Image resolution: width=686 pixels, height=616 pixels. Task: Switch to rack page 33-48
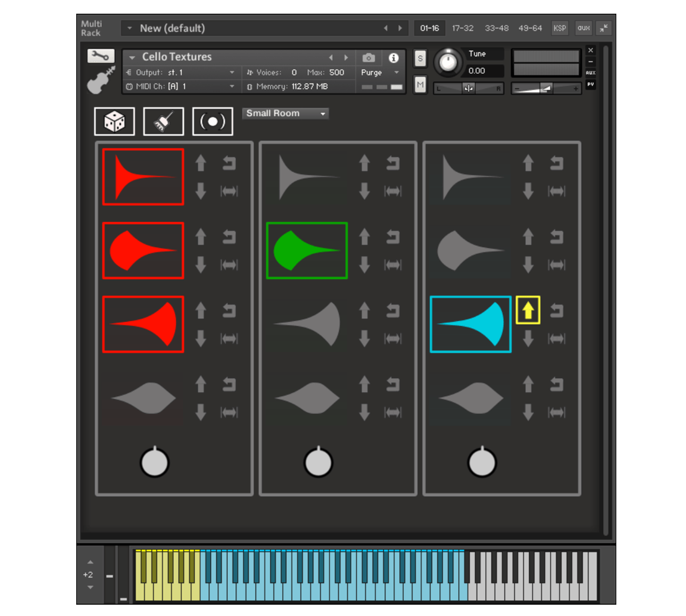click(497, 28)
